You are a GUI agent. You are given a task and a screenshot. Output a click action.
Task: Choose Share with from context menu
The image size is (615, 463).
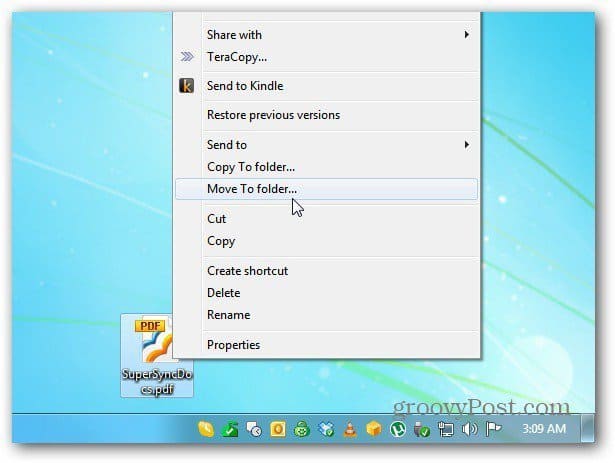click(326, 35)
